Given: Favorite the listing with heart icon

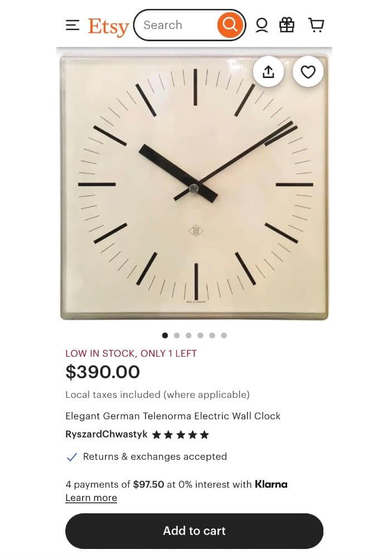Looking at the screenshot, I should coord(308,72).
